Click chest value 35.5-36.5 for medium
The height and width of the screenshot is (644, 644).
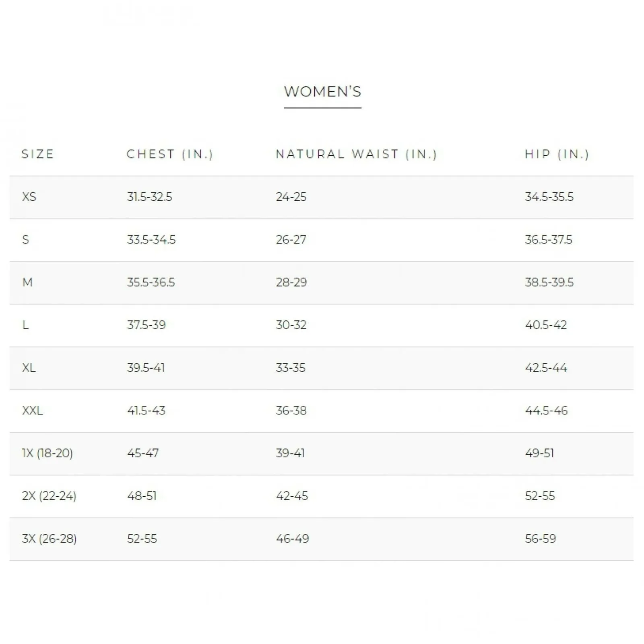[151, 282]
